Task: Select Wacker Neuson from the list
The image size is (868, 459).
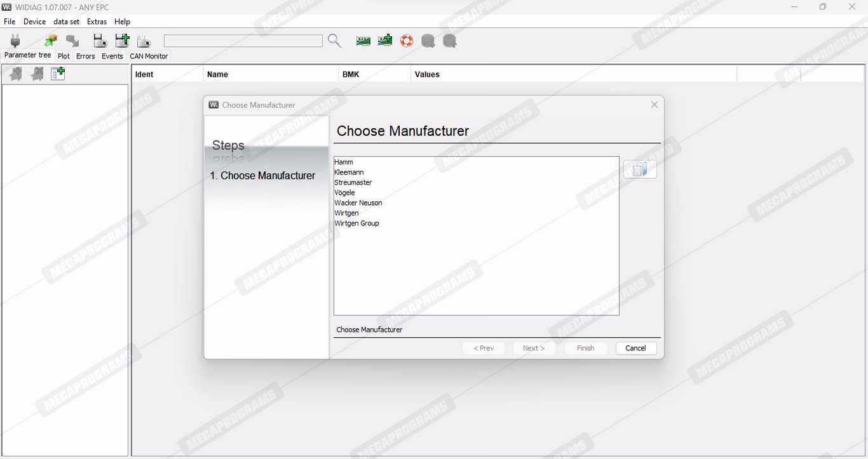Action: click(x=358, y=203)
